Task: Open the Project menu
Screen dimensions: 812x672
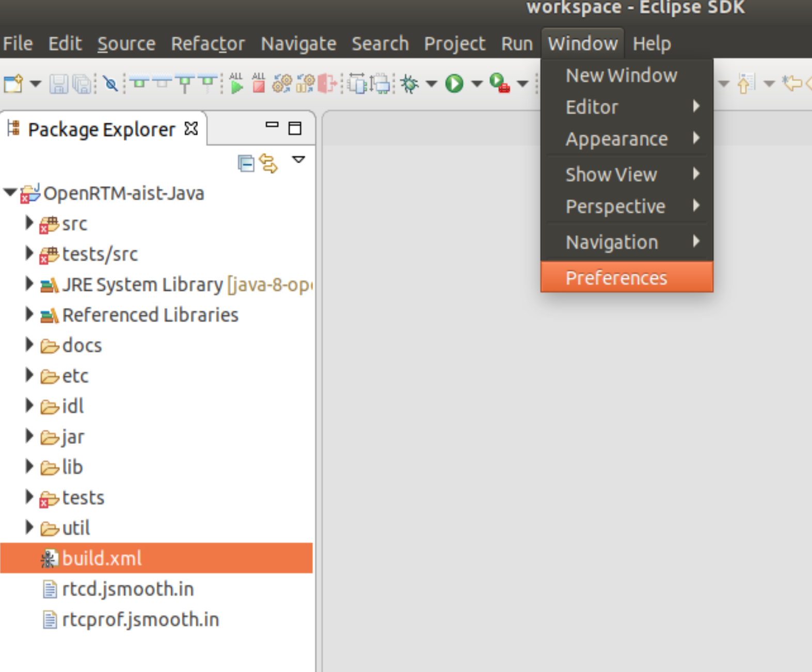Action: 455,43
